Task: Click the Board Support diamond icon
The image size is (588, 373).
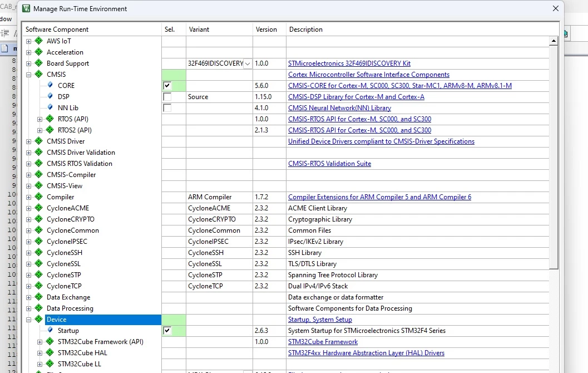Action: click(38, 63)
